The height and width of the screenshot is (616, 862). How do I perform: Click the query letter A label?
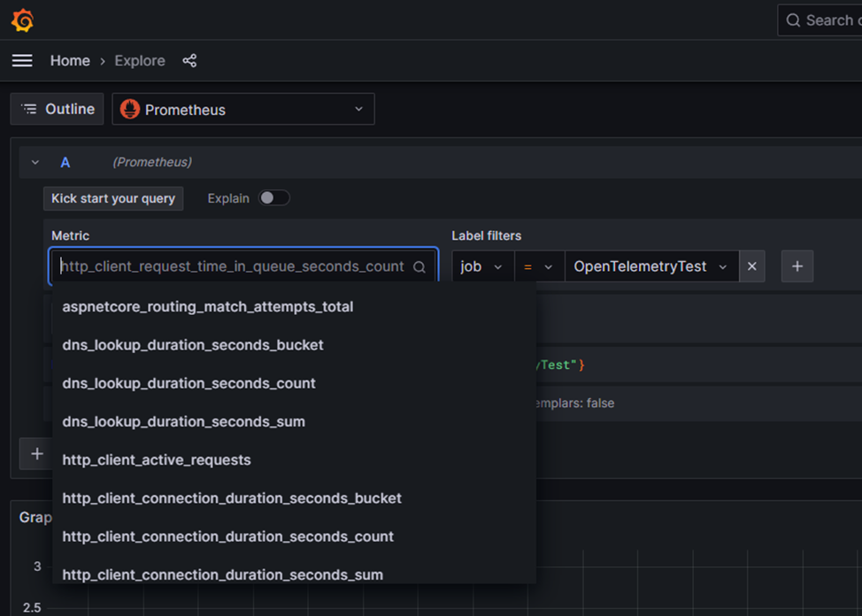[65, 162]
